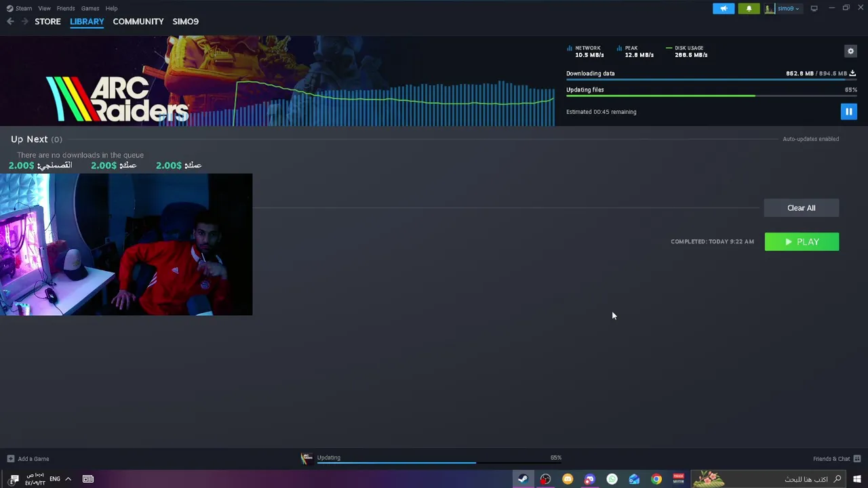Open the Games menu
Image resolution: width=868 pixels, height=488 pixels.
(x=90, y=8)
